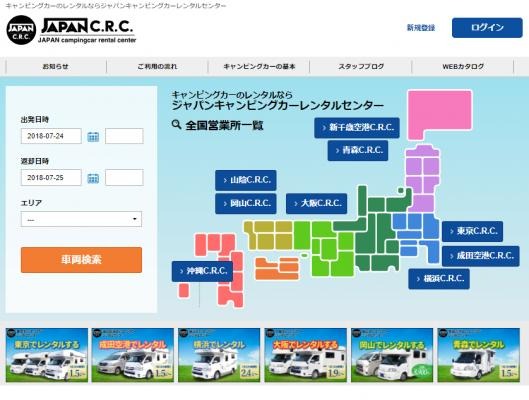This screenshot has width=529, height=400.
Task: Open the 東京でレンタルする banner thumbnail
Action: click(47, 355)
